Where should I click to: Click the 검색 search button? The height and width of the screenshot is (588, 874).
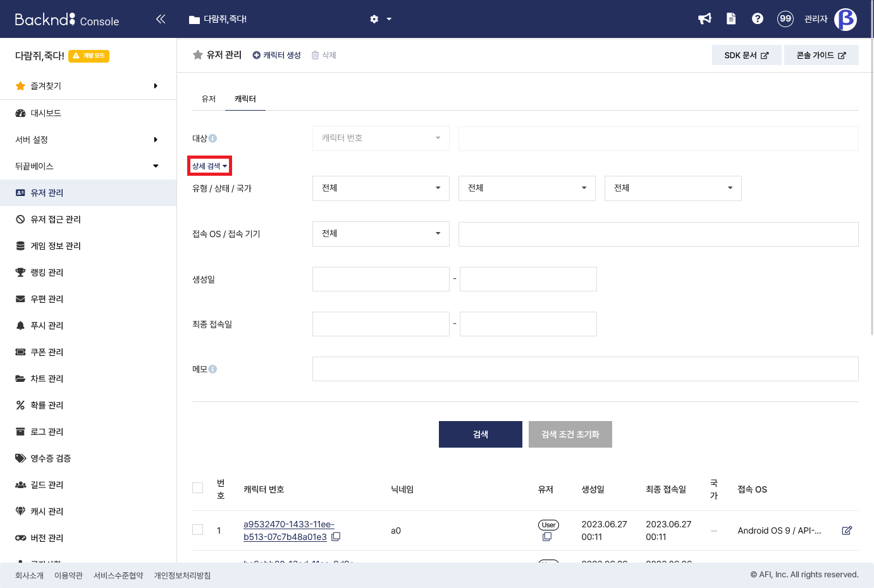click(x=481, y=434)
